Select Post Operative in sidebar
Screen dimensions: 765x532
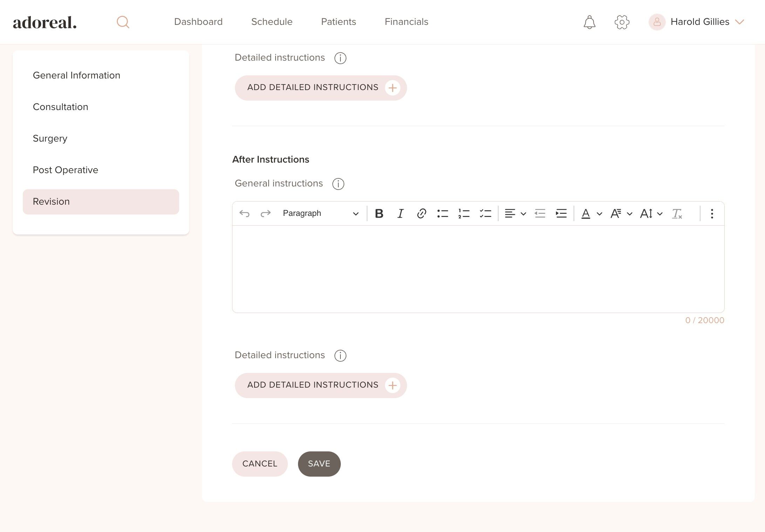pyautogui.click(x=66, y=170)
